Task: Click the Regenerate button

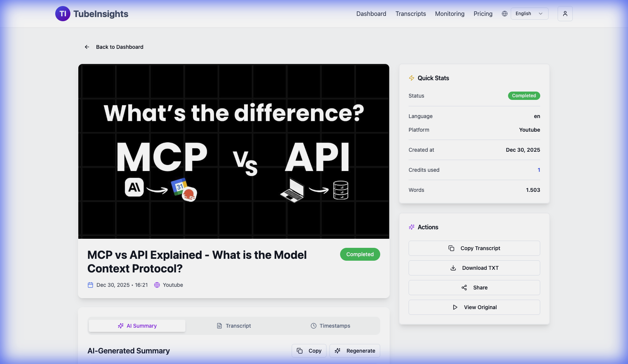Action: [x=354, y=351]
